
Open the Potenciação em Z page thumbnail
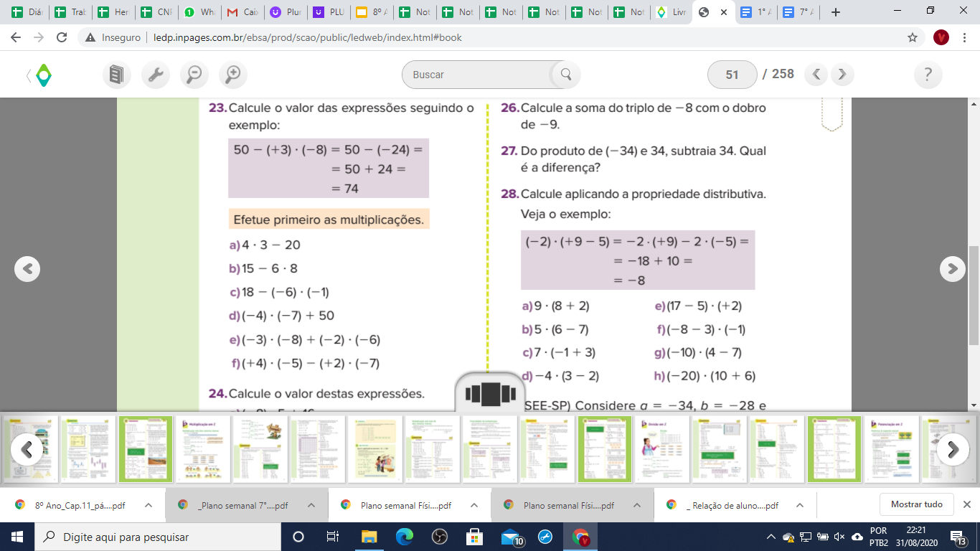tap(892, 450)
